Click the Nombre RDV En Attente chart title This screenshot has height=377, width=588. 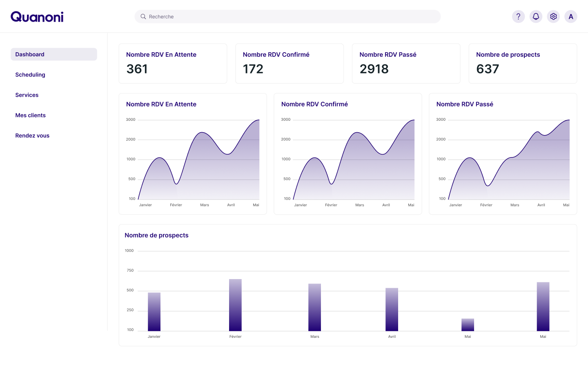[x=161, y=104]
